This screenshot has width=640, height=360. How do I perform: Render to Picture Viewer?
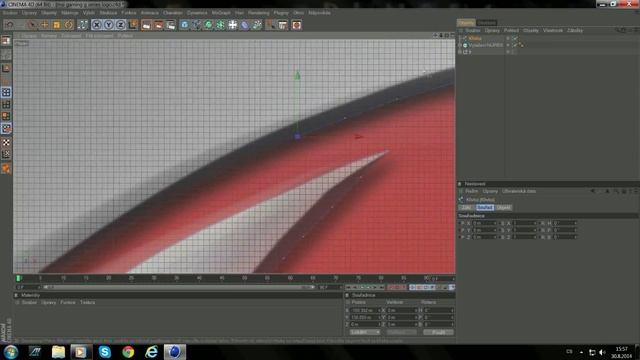coord(158,25)
